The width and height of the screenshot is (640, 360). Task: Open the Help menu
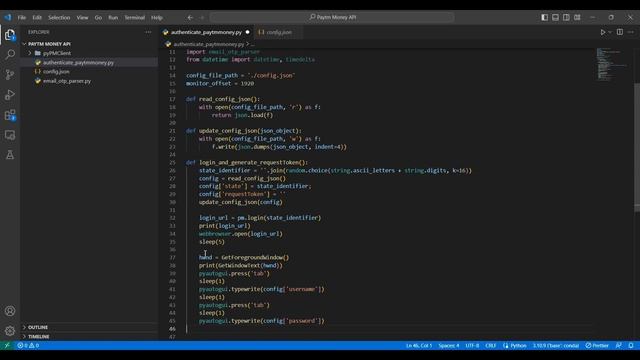coord(157,18)
